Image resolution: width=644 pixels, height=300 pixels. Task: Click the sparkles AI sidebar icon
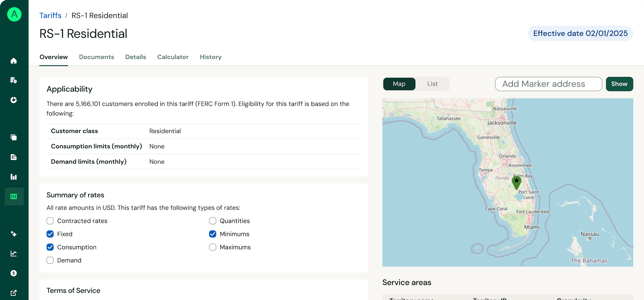tap(14, 234)
